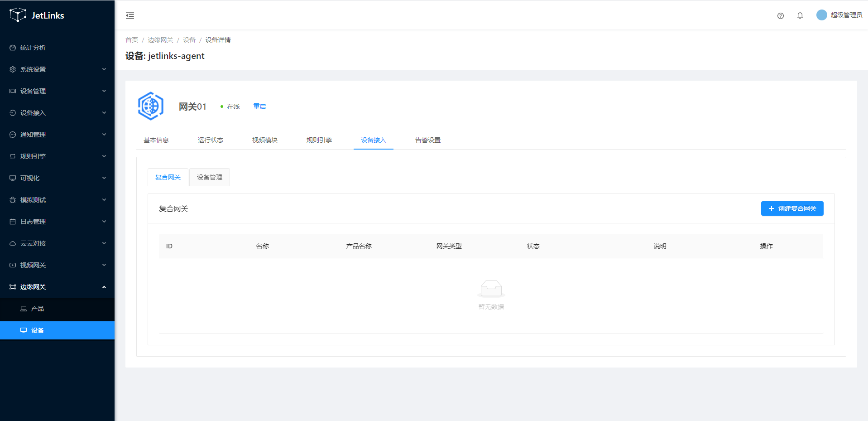This screenshot has height=421, width=868.
Task: Switch to the 视频模块 tab
Action: tap(265, 140)
